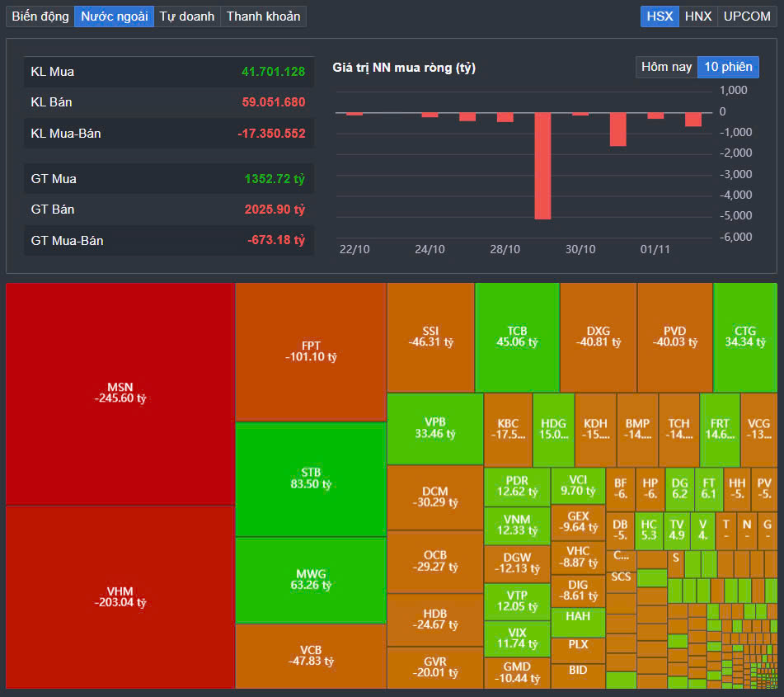The height and width of the screenshot is (697, 784).
Task: Open the CTG 34.34 tỷ tile
Action: click(x=745, y=337)
